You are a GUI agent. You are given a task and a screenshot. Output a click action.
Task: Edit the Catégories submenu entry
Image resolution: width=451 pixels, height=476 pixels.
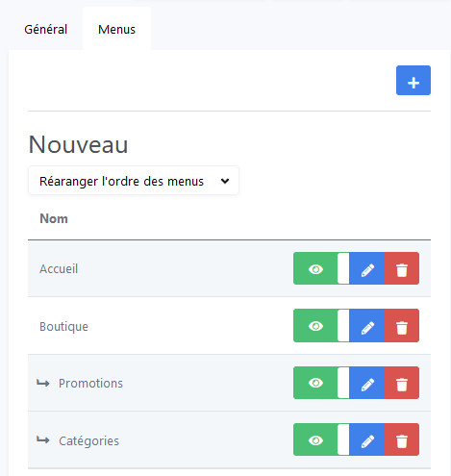point(367,439)
